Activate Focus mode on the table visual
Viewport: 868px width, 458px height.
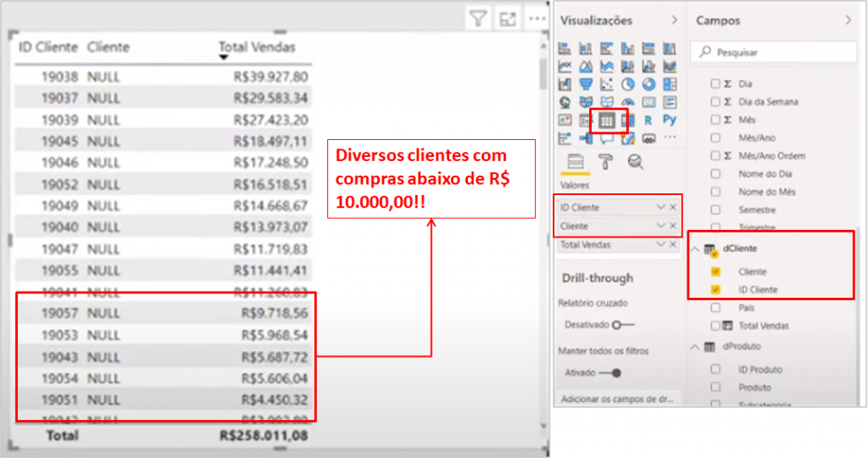[507, 18]
